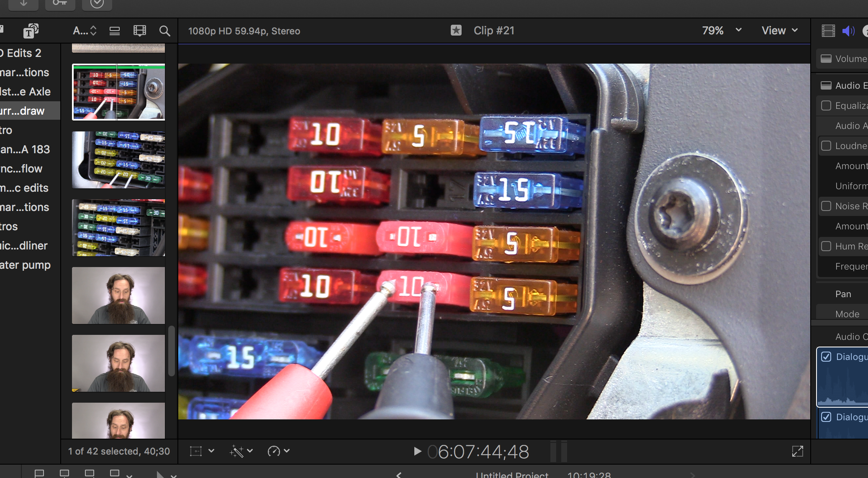This screenshot has width=868, height=478.
Task: Click the list view toggle icon
Action: tap(114, 31)
